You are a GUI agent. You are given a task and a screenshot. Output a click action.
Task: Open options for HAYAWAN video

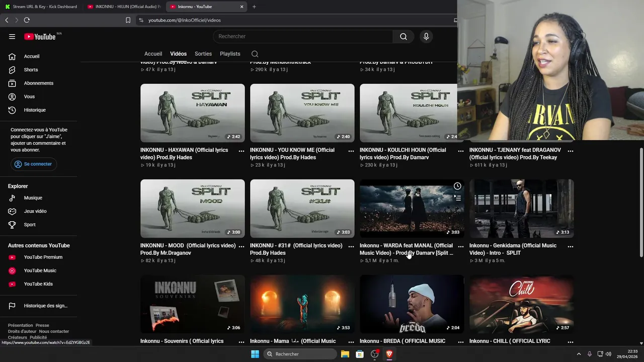pyautogui.click(x=242, y=151)
